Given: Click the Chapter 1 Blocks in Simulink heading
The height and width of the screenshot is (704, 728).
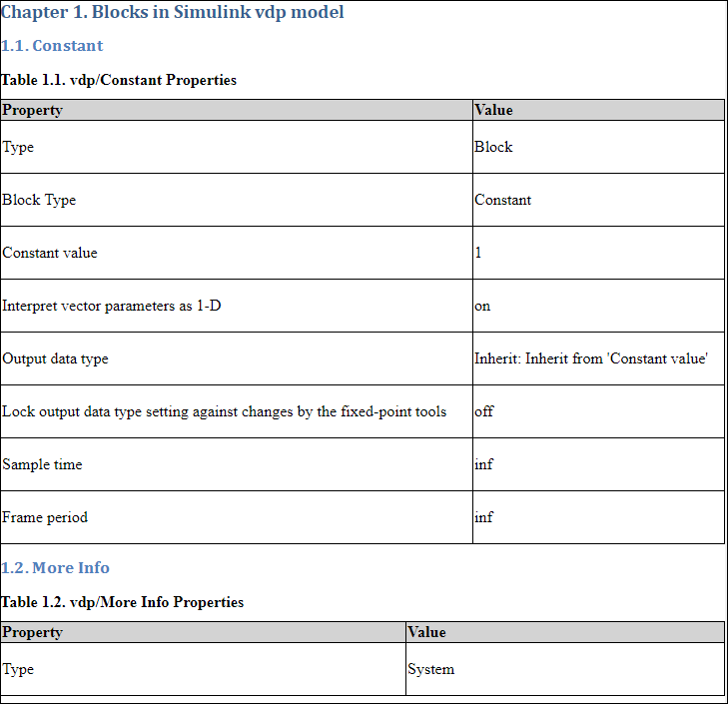Looking at the screenshot, I should tap(173, 13).
